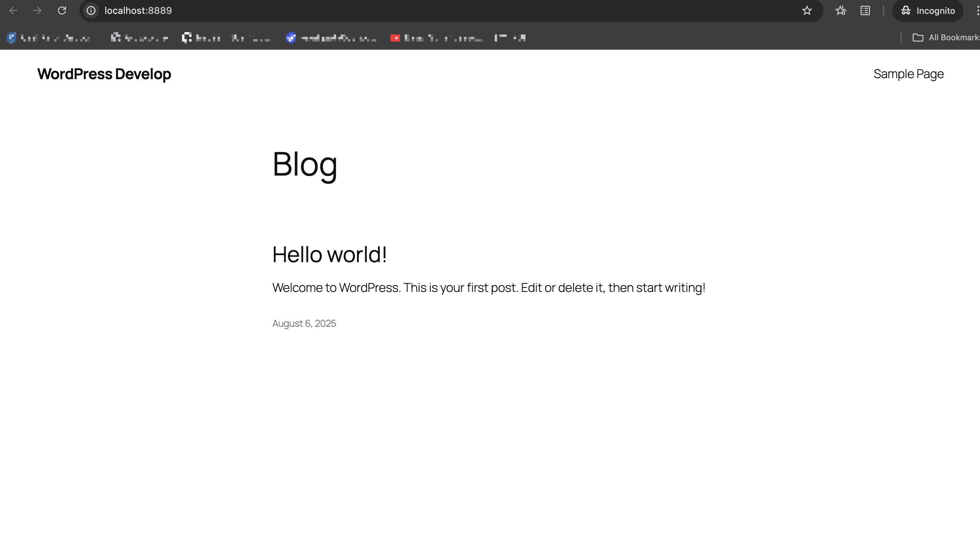Click the Incognito profile button
Viewport: 980px width, 546px height.
click(x=928, y=10)
